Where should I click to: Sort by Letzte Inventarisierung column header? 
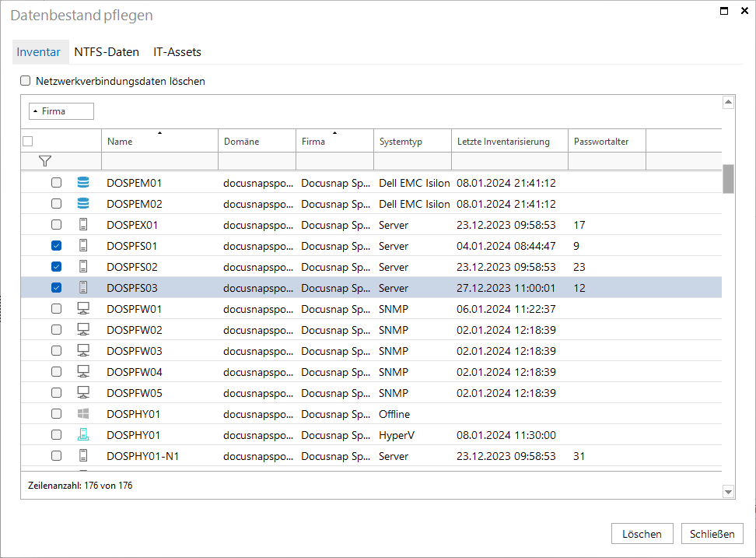tap(509, 141)
